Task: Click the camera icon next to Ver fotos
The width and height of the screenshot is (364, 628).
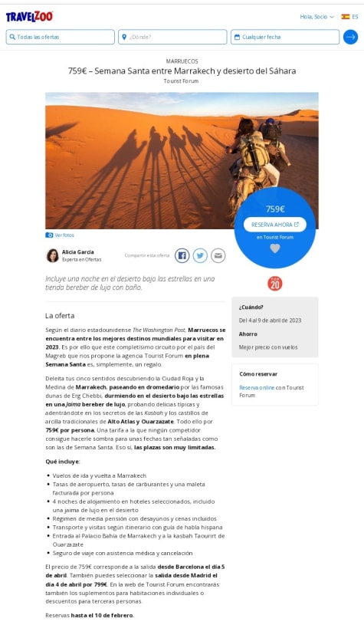Action: (49, 235)
